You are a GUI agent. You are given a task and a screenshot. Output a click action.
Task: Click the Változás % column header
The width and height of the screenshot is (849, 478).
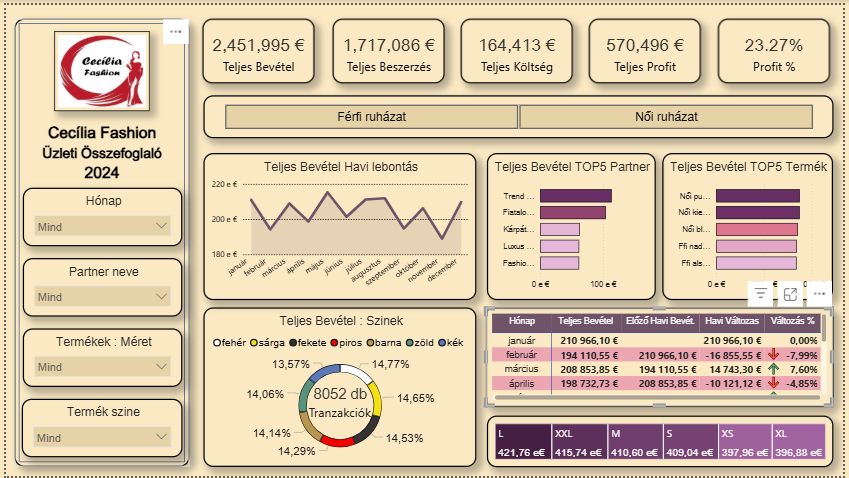792,321
